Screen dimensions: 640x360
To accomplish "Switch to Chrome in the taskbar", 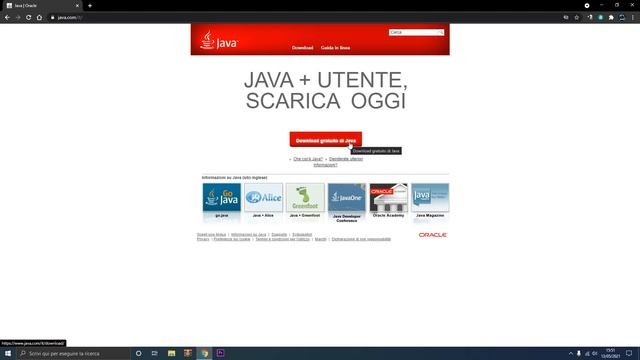I will pos(204,353).
